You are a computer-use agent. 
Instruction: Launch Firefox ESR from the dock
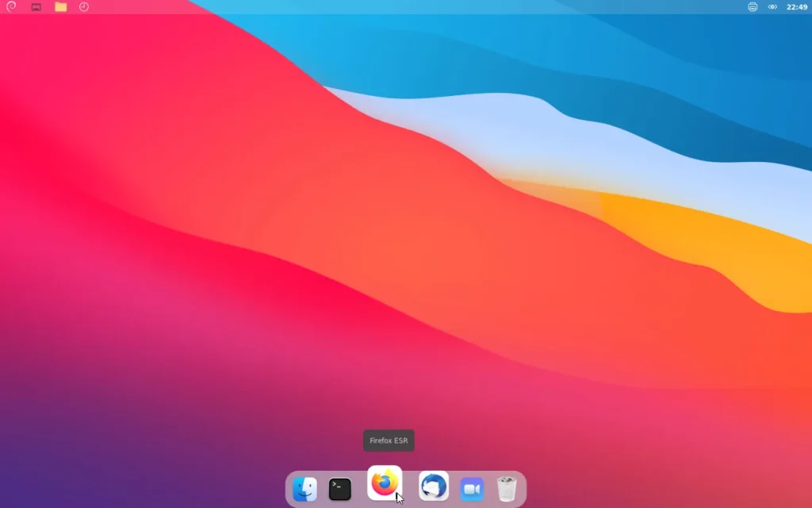point(385,483)
